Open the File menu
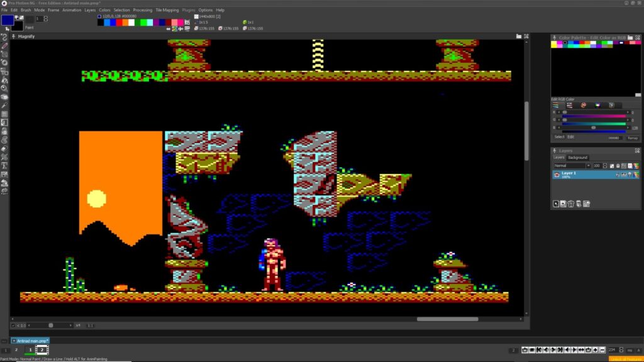The height and width of the screenshot is (362, 644). [x=4, y=10]
